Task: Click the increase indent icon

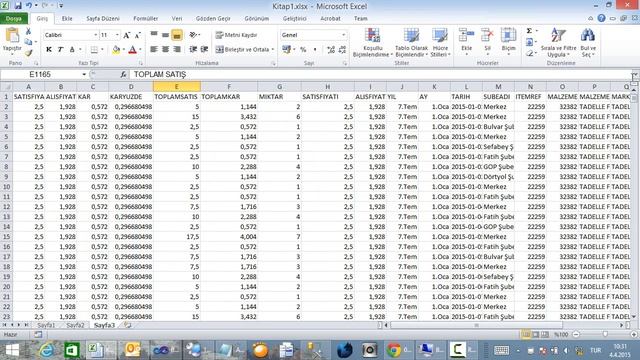Action: click(204, 49)
